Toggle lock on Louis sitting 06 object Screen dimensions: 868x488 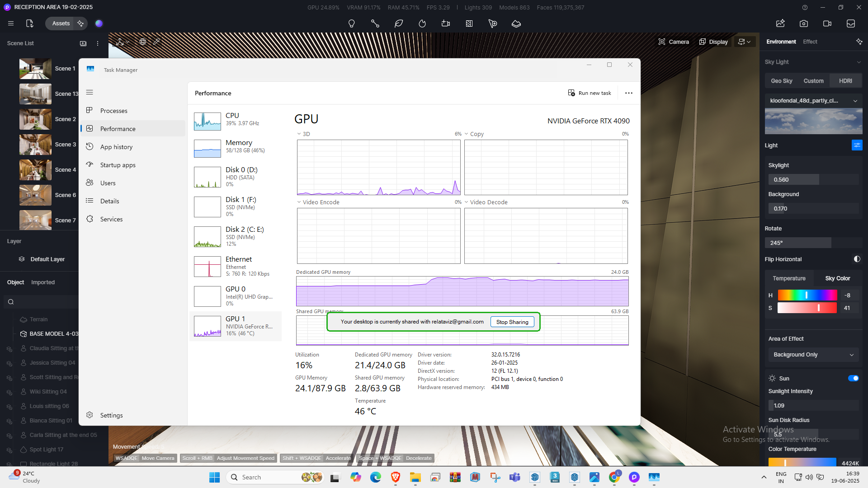point(9,407)
